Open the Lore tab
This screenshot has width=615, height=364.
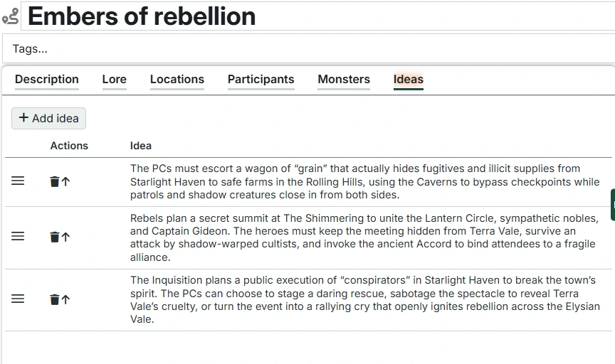[115, 80]
